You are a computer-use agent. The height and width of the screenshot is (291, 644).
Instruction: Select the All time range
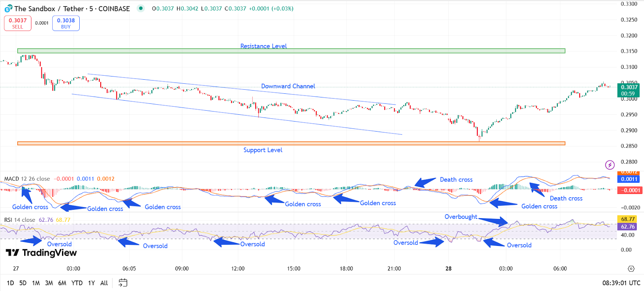[x=104, y=283]
